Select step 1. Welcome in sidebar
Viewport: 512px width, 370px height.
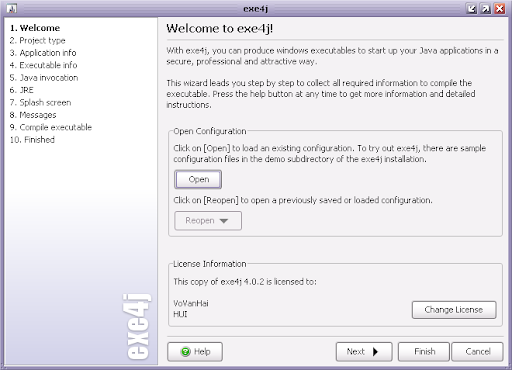click(x=35, y=28)
